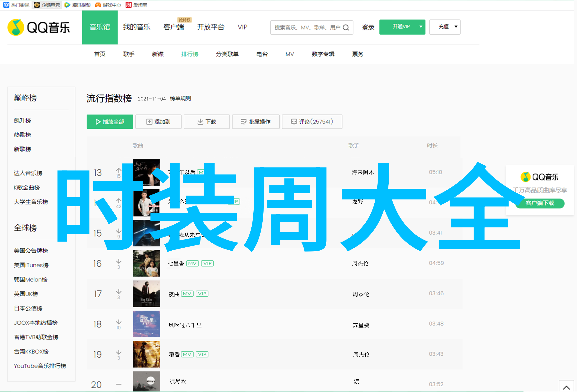Click the search magnifier icon

[x=346, y=28]
